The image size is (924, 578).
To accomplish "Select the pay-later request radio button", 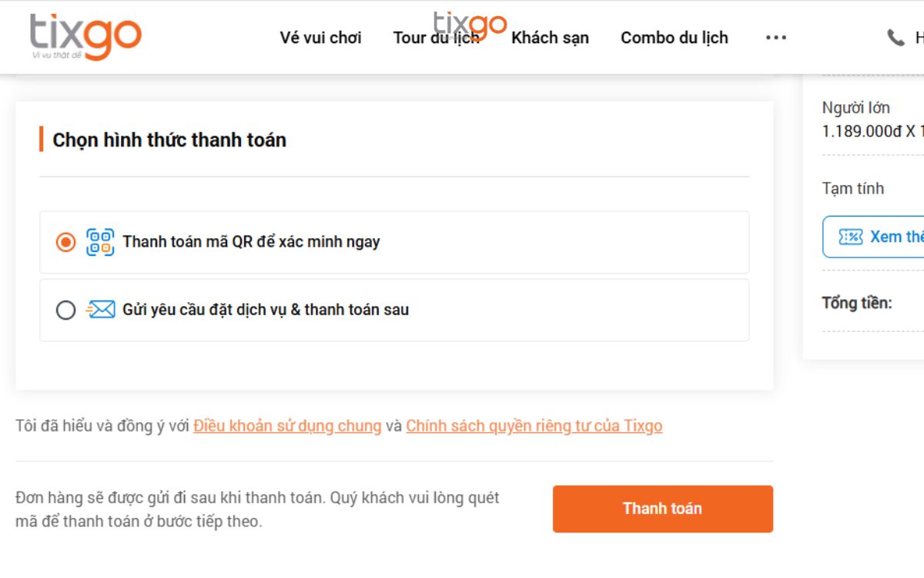I will tap(66, 310).
